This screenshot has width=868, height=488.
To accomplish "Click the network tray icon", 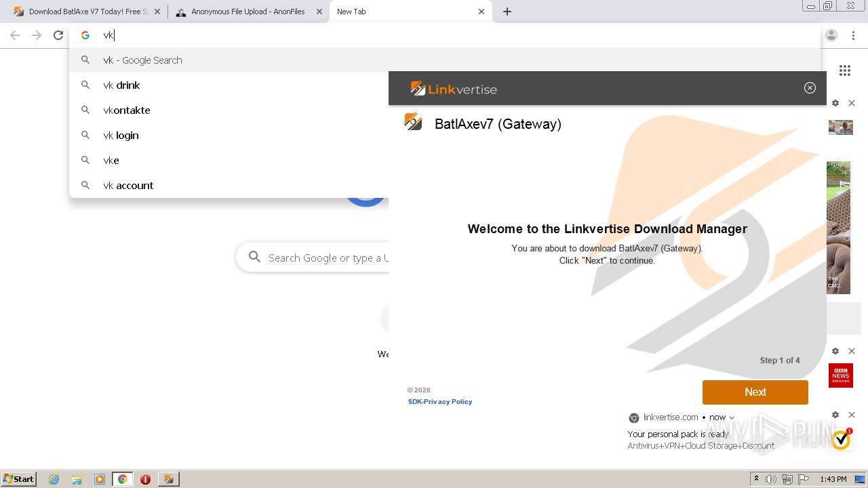I will 787,479.
